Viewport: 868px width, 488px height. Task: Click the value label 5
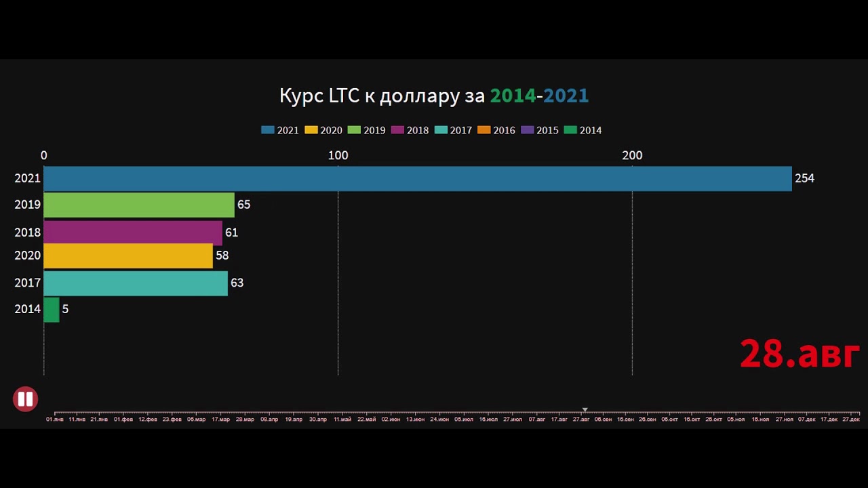click(66, 309)
